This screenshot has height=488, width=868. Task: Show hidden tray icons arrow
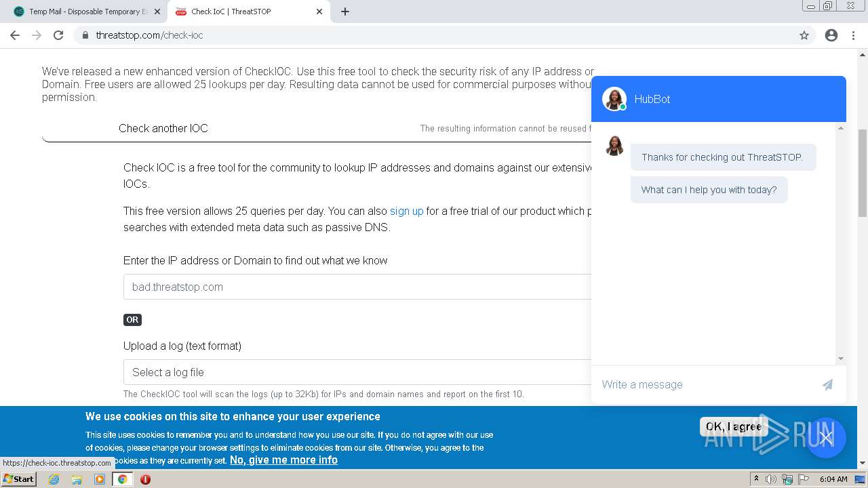[756, 479]
